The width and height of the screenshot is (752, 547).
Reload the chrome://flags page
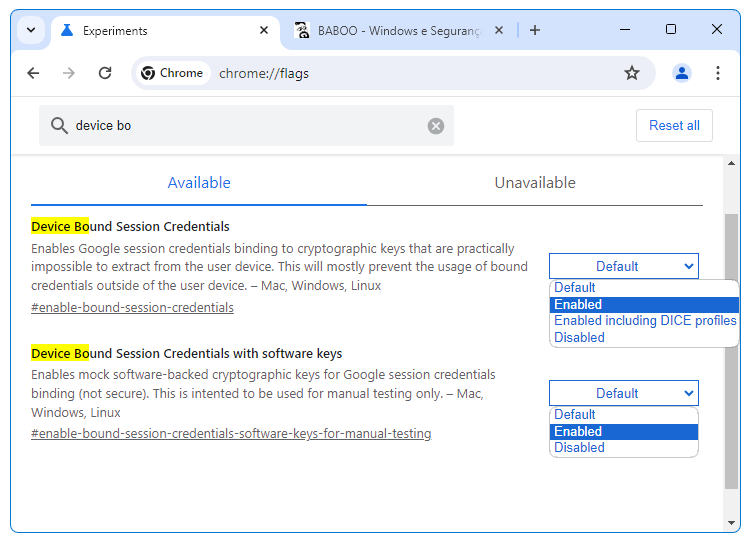[x=105, y=73]
